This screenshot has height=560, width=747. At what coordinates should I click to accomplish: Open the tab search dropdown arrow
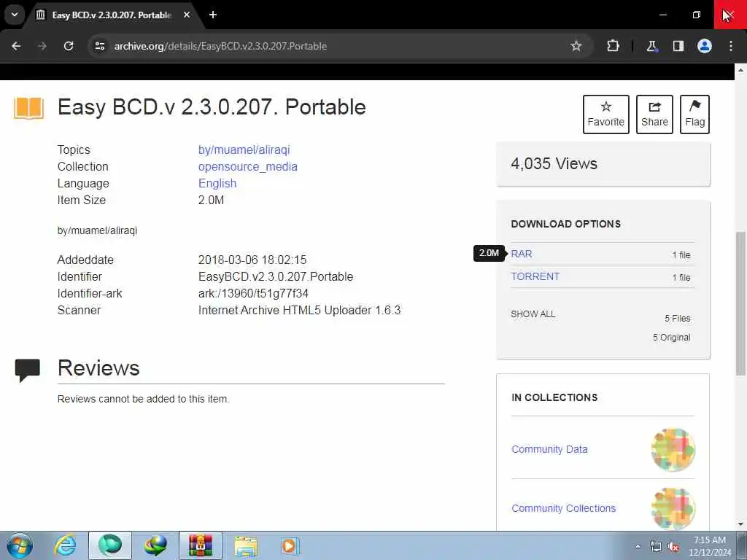[15, 15]
